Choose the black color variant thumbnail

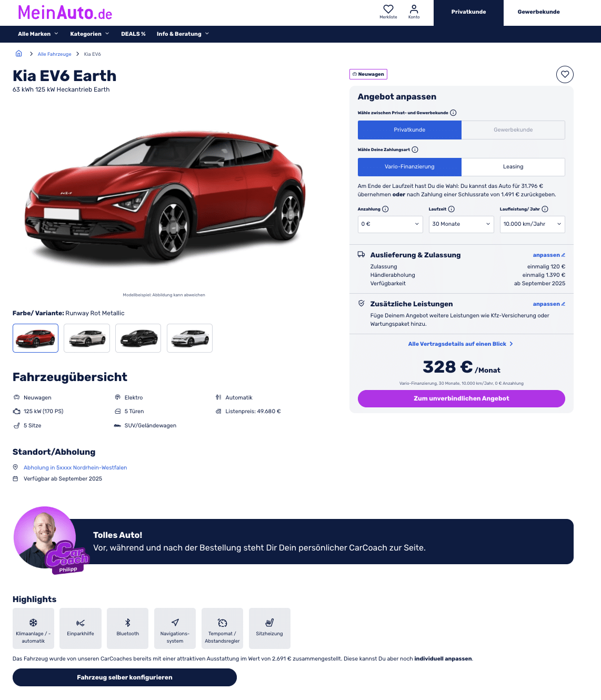pyautogui.click(x=138, y=338)
